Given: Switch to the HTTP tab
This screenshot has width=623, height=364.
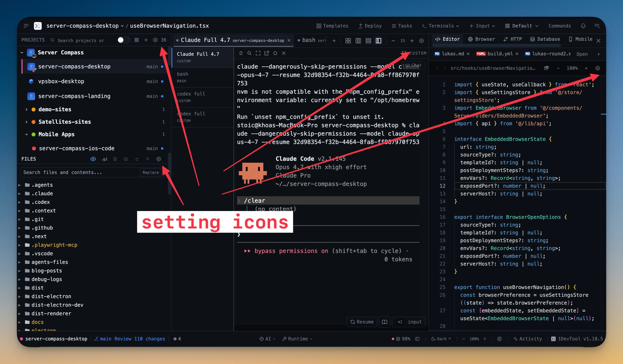Looking at the screenshot, I should pyautogui.click(x=513, y=39).
